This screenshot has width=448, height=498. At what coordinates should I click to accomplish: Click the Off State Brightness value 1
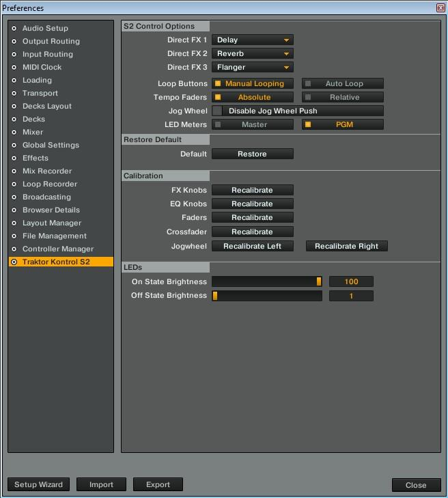point(351,296)
